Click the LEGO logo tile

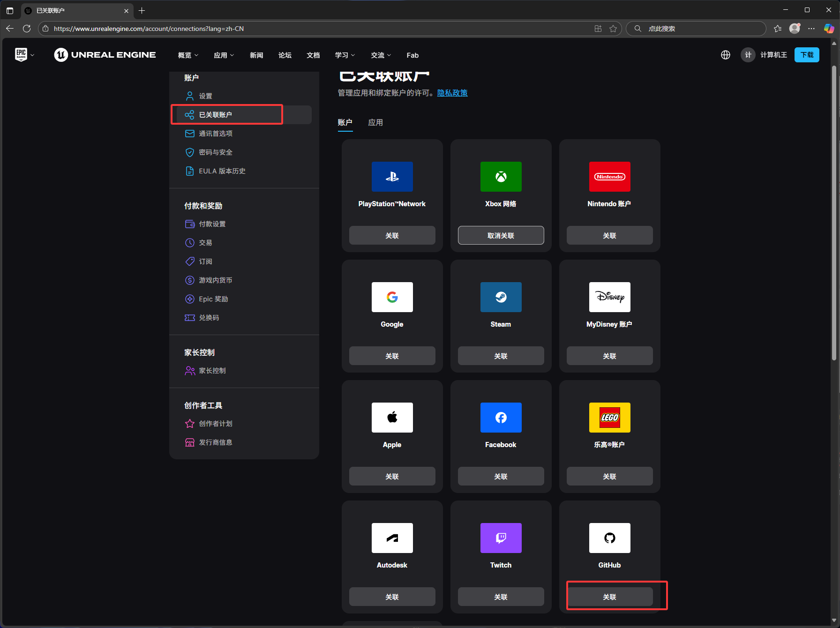pyautogui.click(x=610, y=418)
